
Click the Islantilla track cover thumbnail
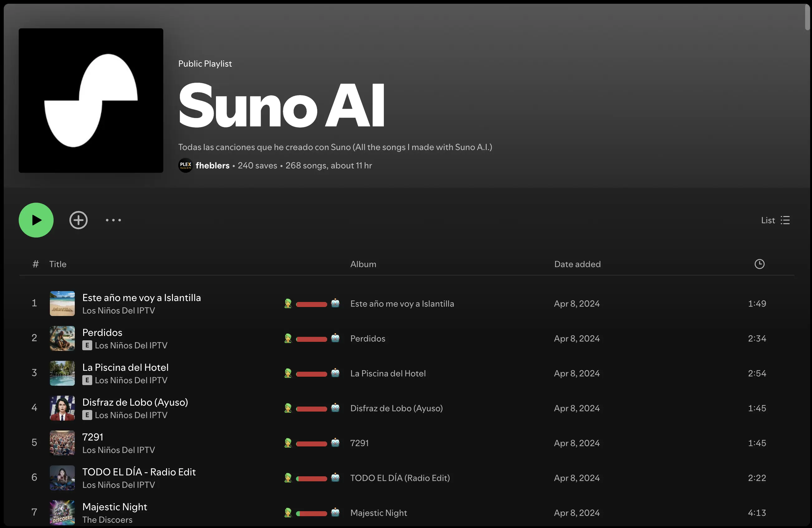point(62,303)
